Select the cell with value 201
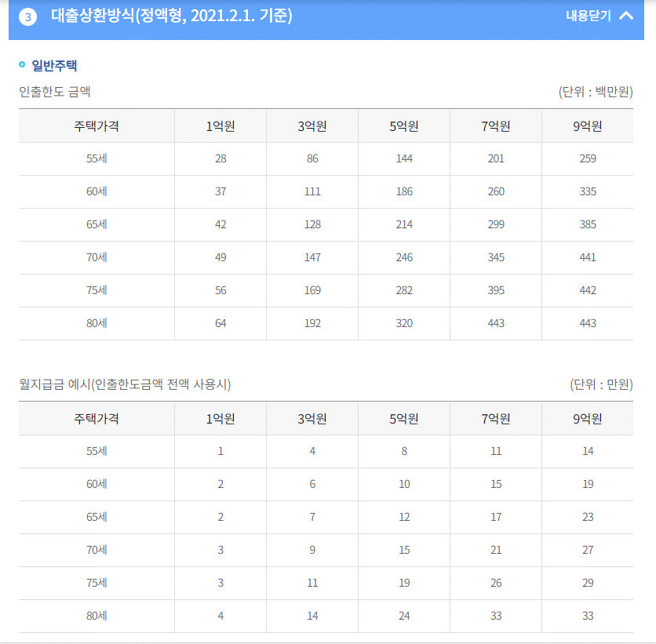Image resolution: width=656 pixels, height=644 pixels. (496, 158)
